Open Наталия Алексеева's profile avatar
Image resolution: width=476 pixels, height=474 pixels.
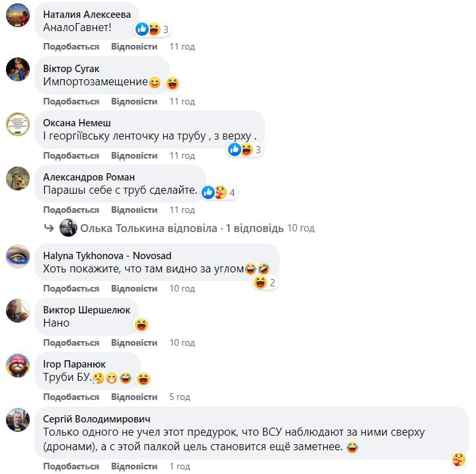(18, 15)
